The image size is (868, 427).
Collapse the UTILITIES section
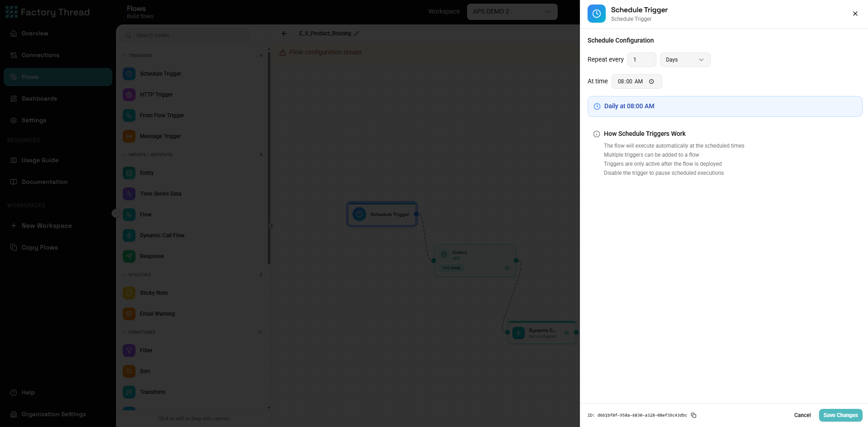[x=123, y=275]
